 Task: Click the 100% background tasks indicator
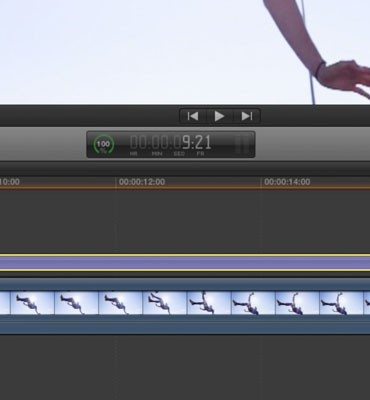(104, 145)
